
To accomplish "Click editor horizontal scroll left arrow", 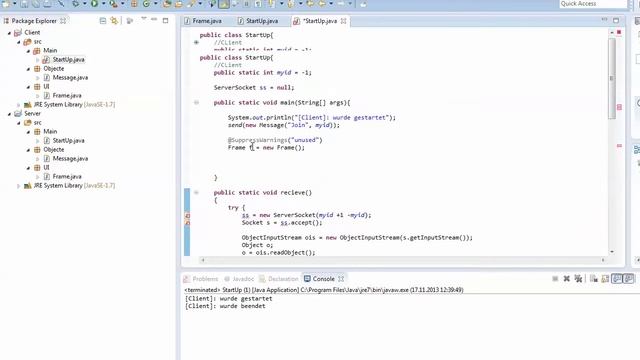I will coord(203,260).
